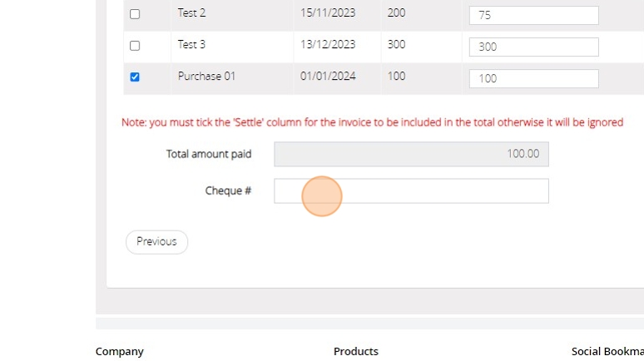Click the Purchase 01 invoice name

pyautogui.click(x=206, y=76)
